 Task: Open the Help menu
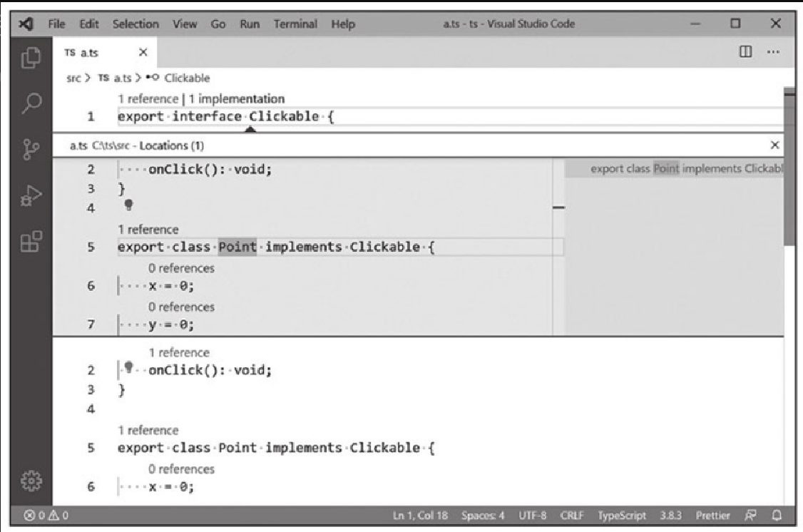coord(342,24)
